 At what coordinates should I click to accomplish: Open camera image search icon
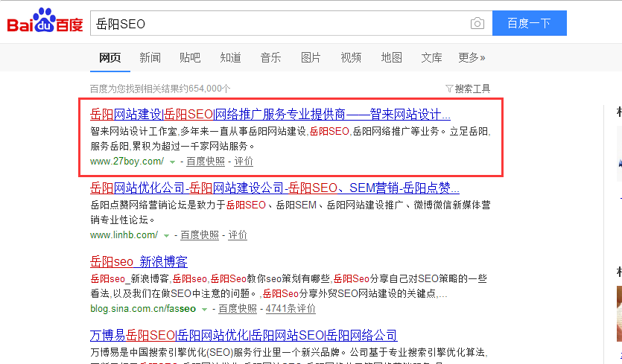pyautogui.click(x=477, y=23)
